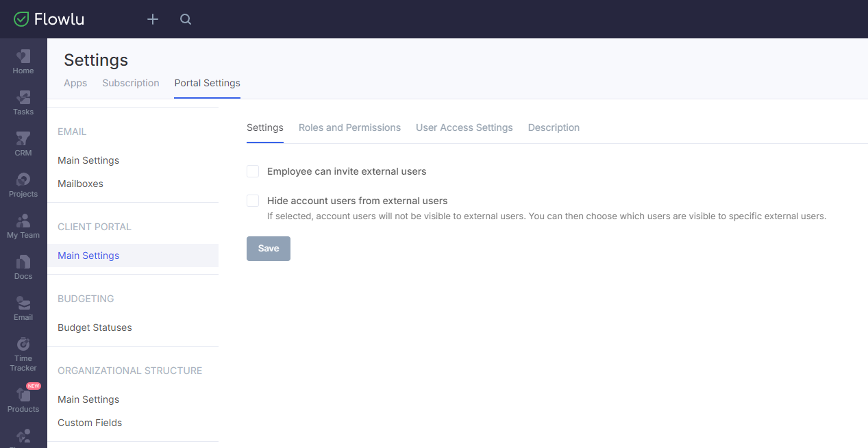Click the Save button
Screen dimensions: 868x448
tap(269, 249)
